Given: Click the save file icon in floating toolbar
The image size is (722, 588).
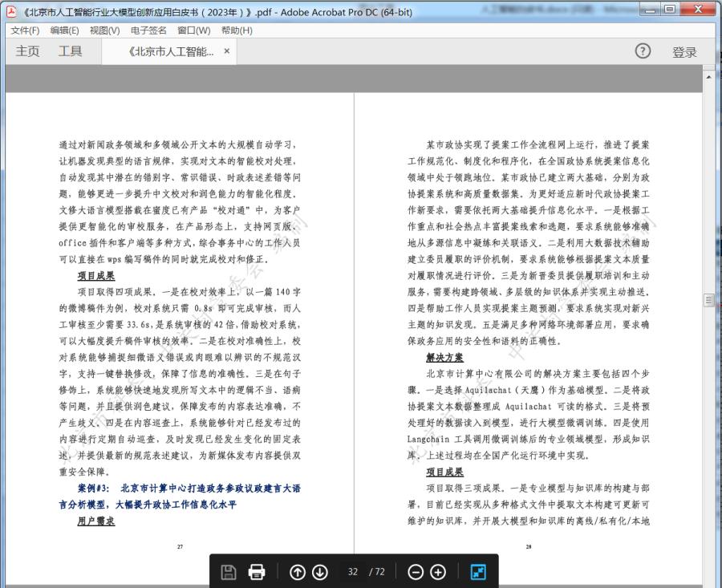Looking at the screenshot, I should [x=229, y=572].
